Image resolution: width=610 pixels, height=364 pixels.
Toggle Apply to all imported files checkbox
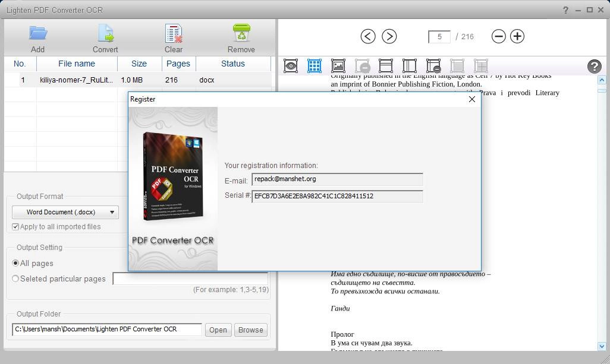point(15,227)
